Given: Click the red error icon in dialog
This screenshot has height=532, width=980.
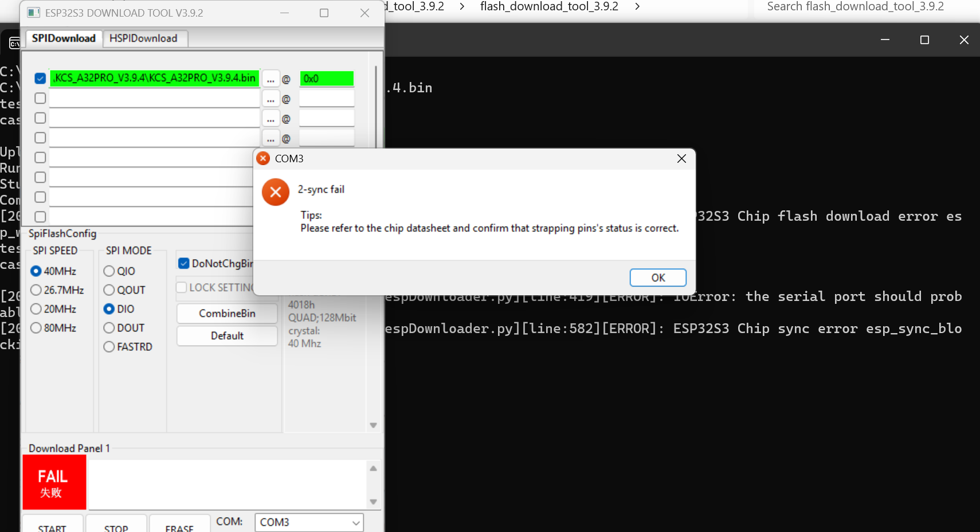Looking at the screenshot, I should pos(276,192).
